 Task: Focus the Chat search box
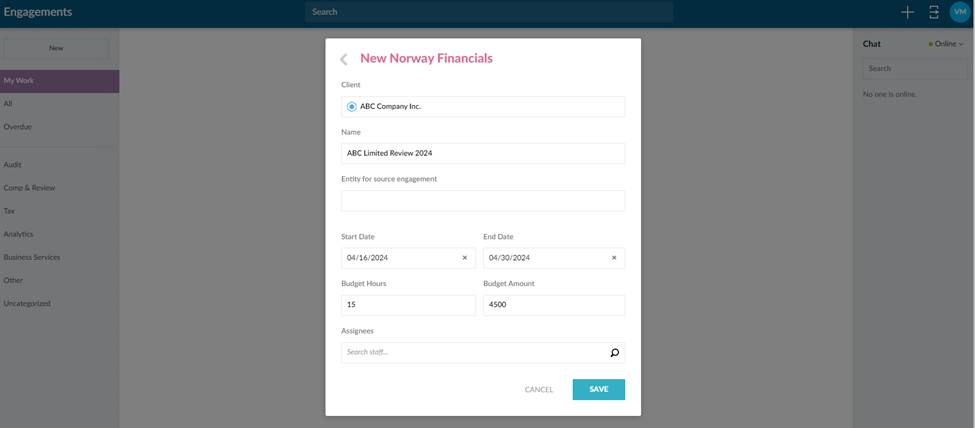915,69
